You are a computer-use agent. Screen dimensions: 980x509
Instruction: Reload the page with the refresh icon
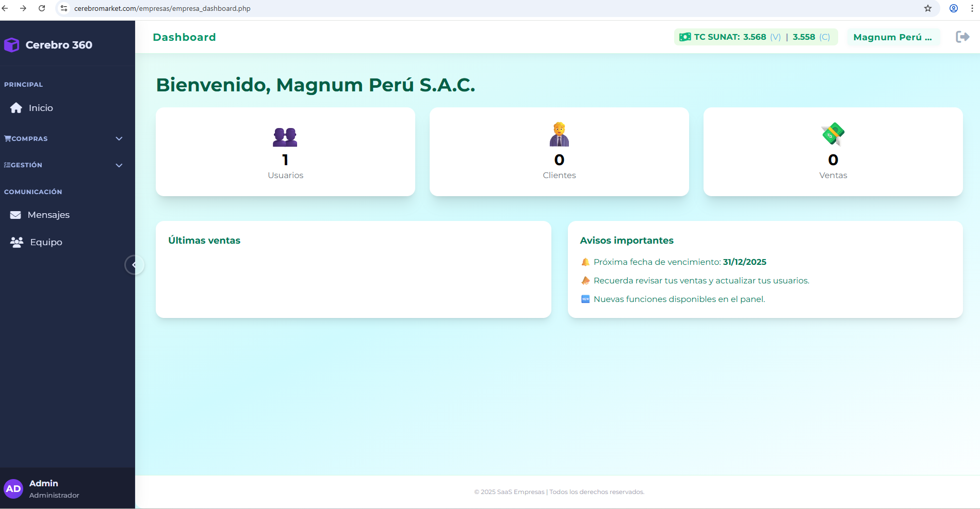[x=42, y=8]
